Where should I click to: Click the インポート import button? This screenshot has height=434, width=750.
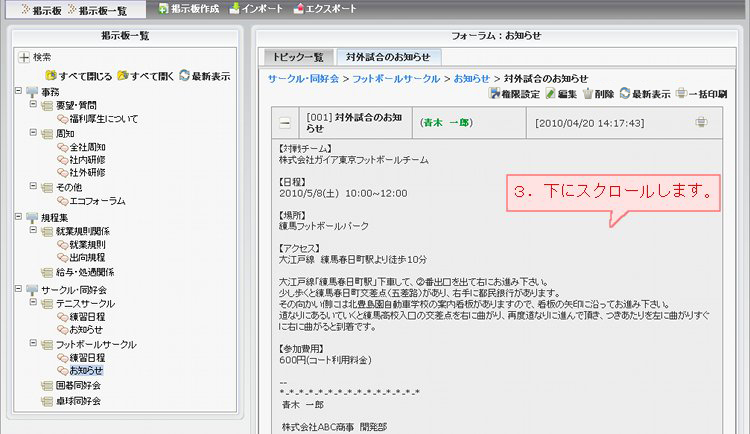click(256, 9)
